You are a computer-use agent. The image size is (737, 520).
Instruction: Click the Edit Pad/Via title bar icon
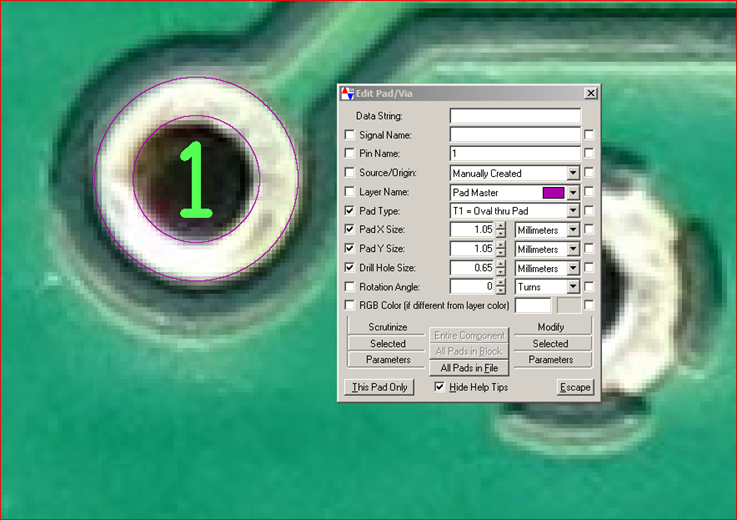pos(348,93)
